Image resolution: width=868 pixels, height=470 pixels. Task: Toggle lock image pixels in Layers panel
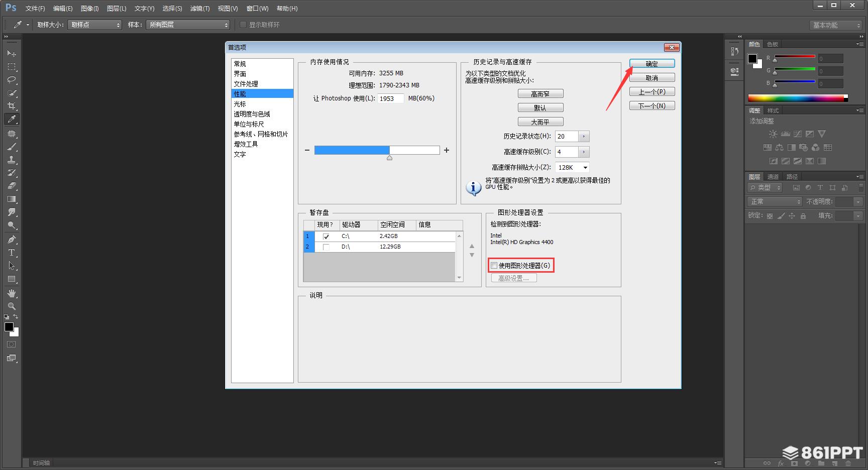(781, 216)
